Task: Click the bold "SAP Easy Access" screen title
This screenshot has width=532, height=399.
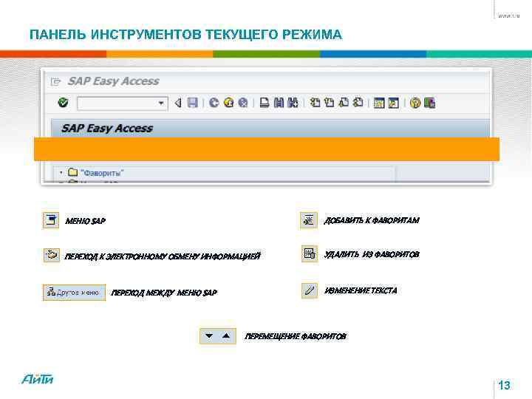Action: 107,129
